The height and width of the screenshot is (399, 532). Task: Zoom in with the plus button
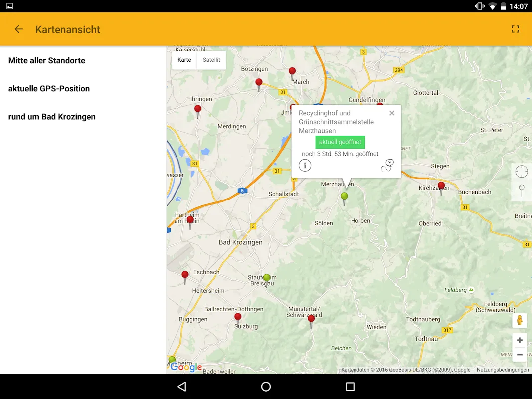[x=519, y=340]
